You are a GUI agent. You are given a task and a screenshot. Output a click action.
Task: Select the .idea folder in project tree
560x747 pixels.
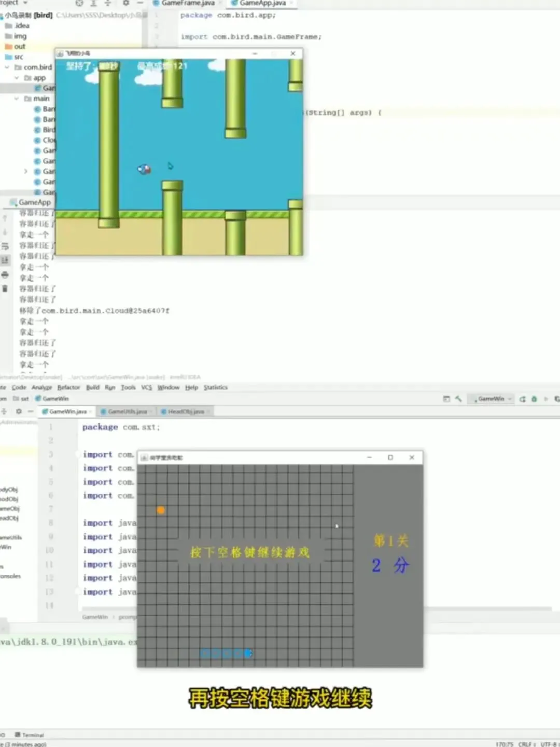[x=17, y=25]
